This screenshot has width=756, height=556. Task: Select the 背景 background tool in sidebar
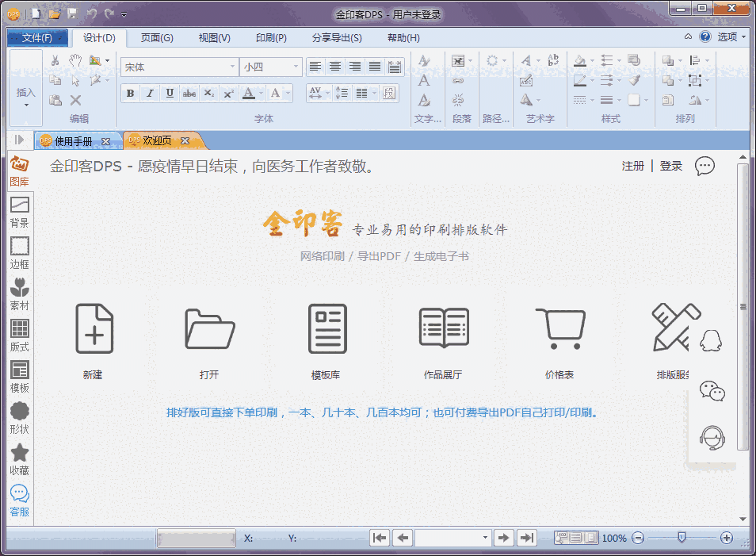19,213
